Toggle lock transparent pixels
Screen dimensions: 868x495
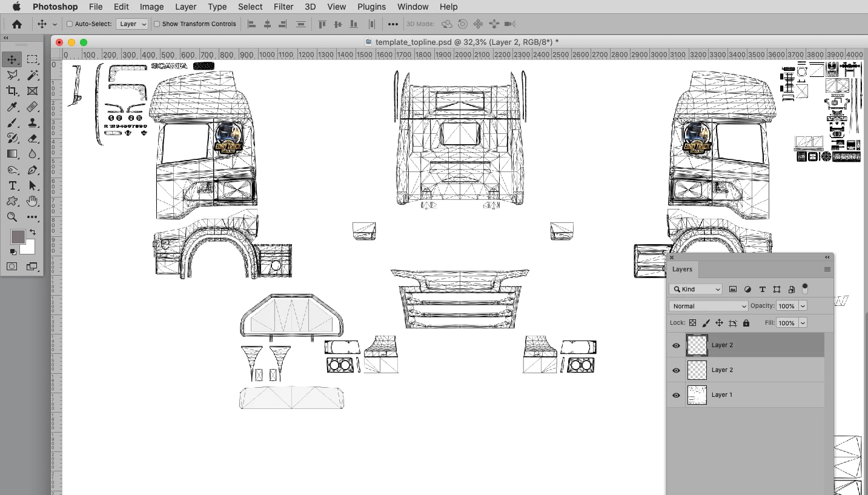[692, 323]
